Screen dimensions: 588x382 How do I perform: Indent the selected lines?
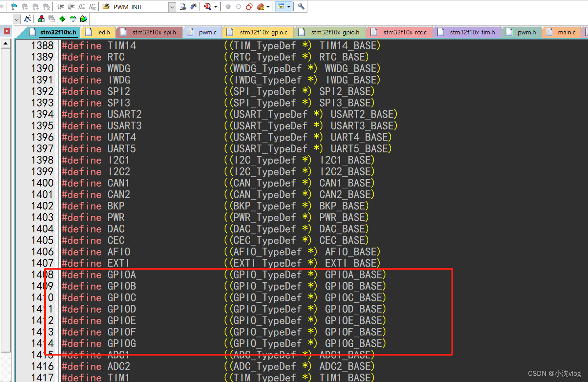[60, 7]
